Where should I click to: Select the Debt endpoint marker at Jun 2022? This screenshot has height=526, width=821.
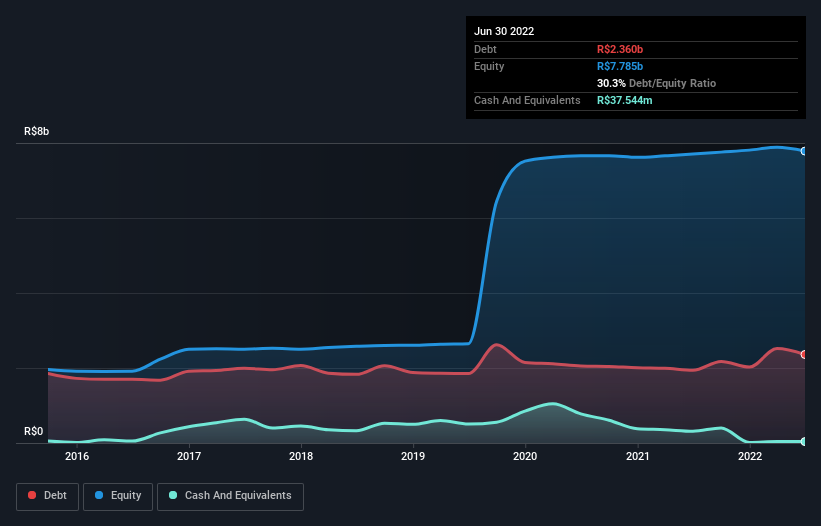coord(804,354)
